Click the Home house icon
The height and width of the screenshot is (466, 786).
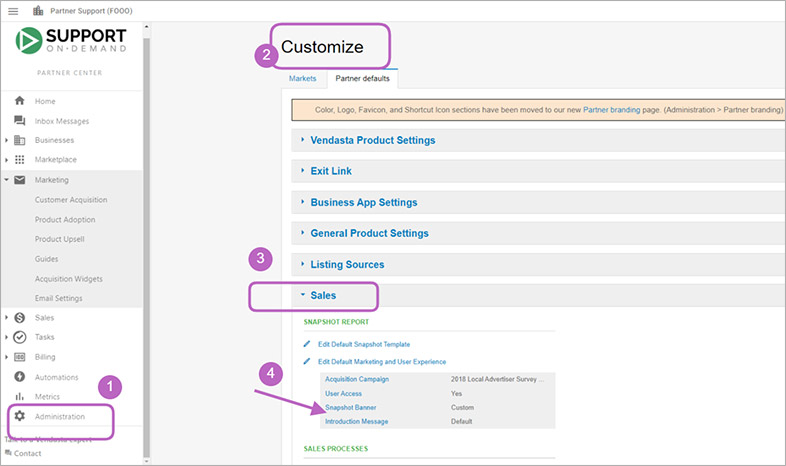20,101
